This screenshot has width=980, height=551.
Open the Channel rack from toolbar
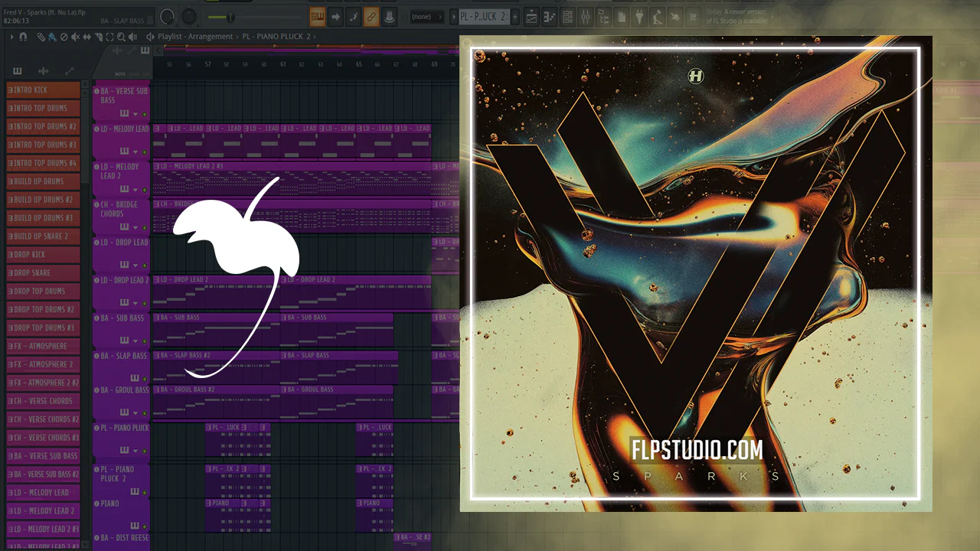click(569, 17)
